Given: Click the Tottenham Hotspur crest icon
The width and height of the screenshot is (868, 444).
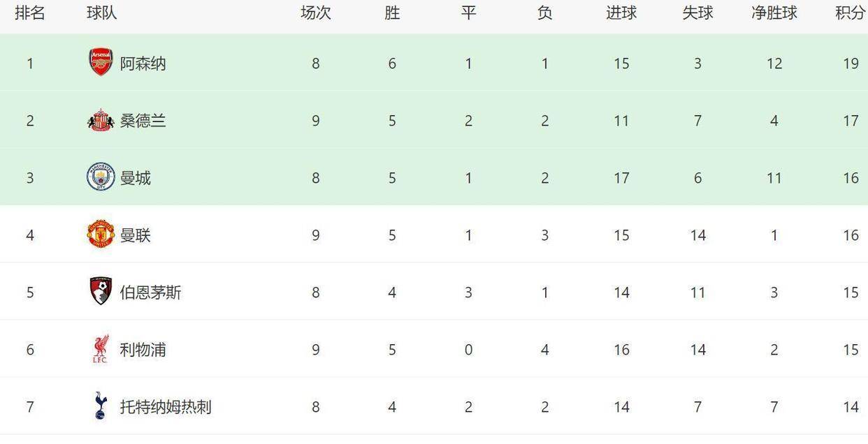Looking at the screenshot, I should (x=101, y=406).
